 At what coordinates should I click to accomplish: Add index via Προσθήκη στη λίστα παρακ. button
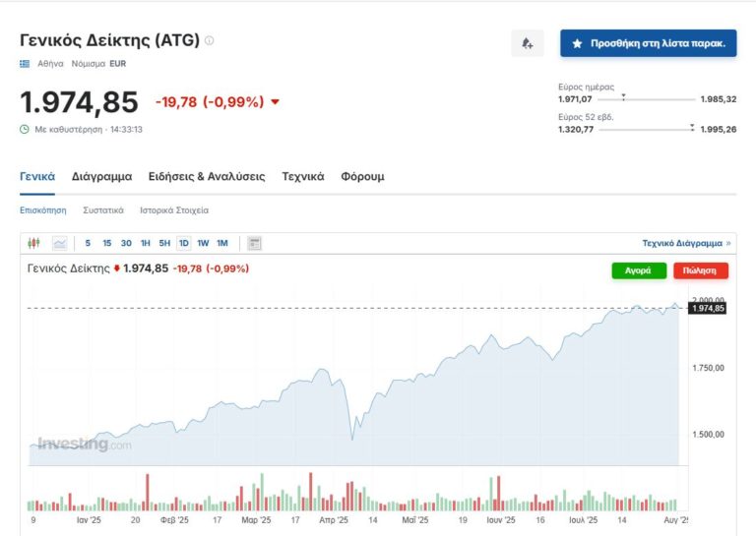[649, 43]
